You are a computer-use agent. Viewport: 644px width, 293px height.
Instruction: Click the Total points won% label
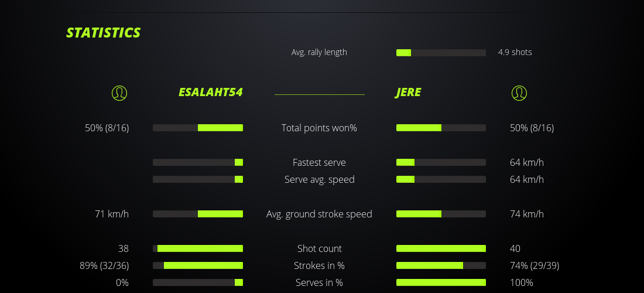[x=319, y=128]
